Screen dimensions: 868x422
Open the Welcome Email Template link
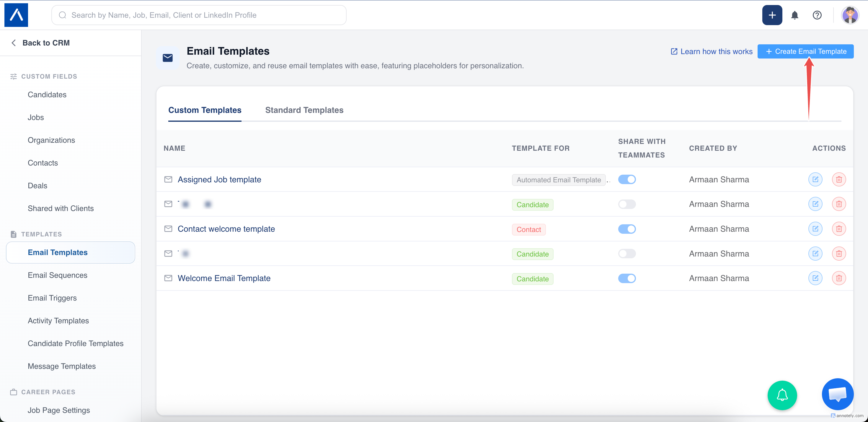(x=224, y=278)
